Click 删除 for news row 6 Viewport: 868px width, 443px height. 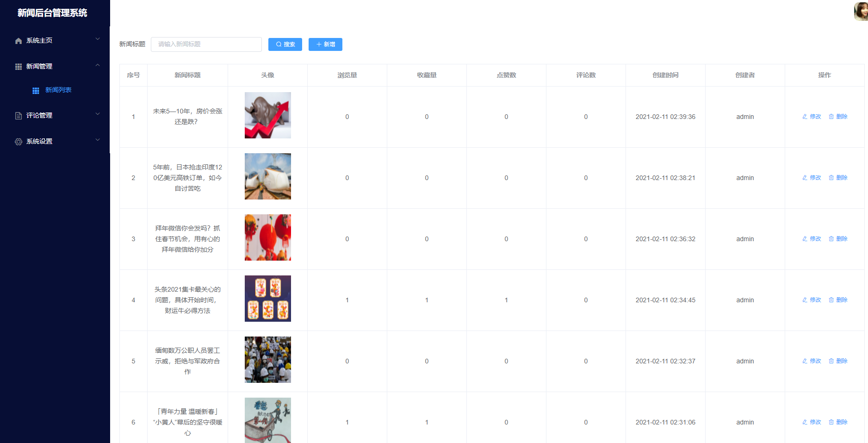point(838,422)
